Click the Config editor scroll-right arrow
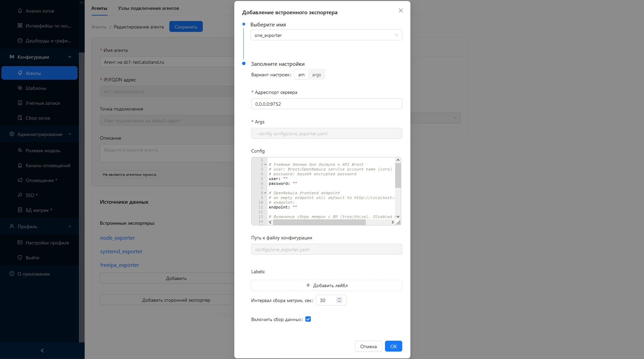 click(x=393, y=222)
